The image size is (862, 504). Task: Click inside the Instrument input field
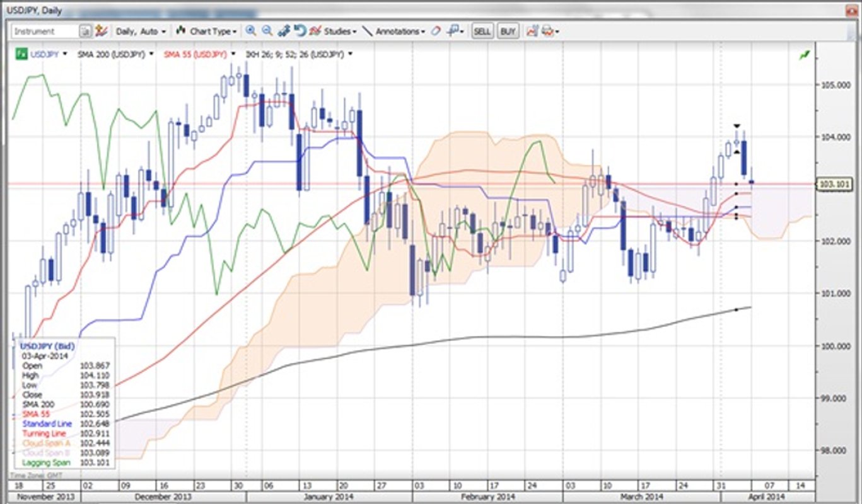point(44,30)
